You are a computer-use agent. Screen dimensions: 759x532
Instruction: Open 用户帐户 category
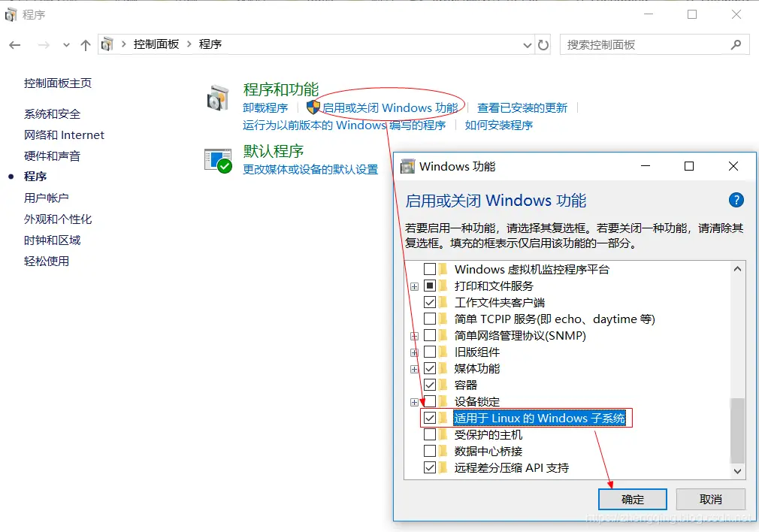46,198
